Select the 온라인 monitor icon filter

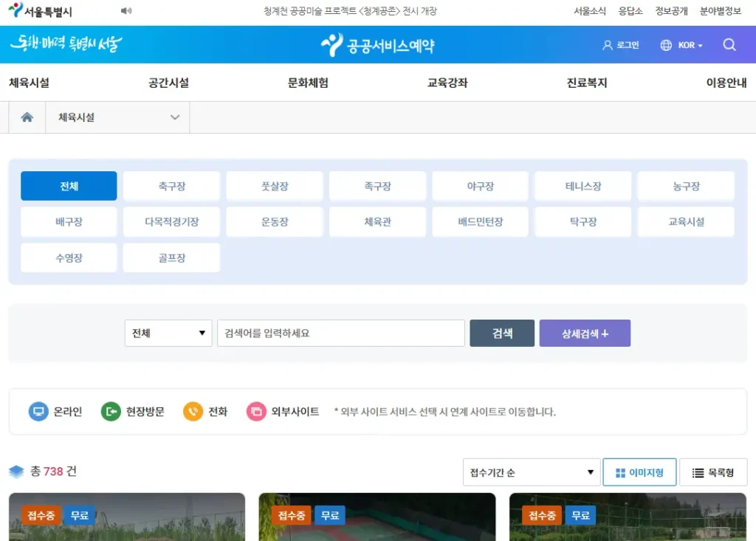click(x=38, y=412)
